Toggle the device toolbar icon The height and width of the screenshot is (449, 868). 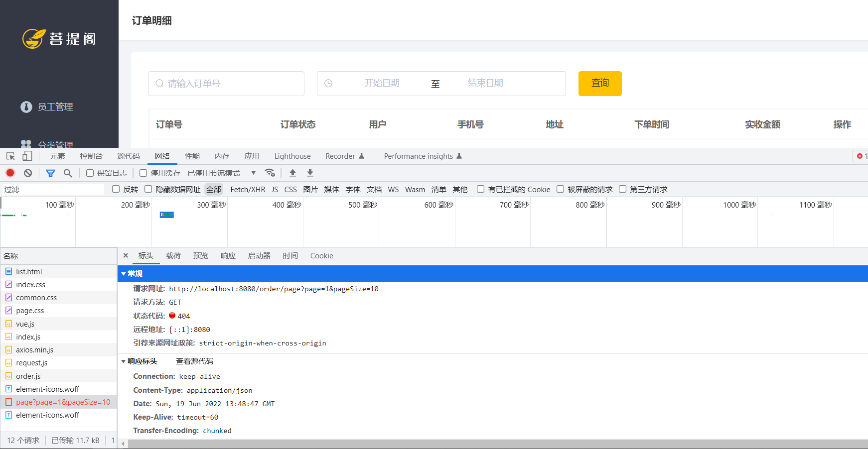pos(27,156)
